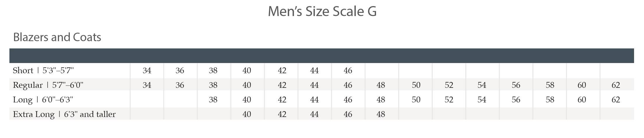Click size 34 in the Short row
This screenshot has width=644, height=138.
point(147,71)
